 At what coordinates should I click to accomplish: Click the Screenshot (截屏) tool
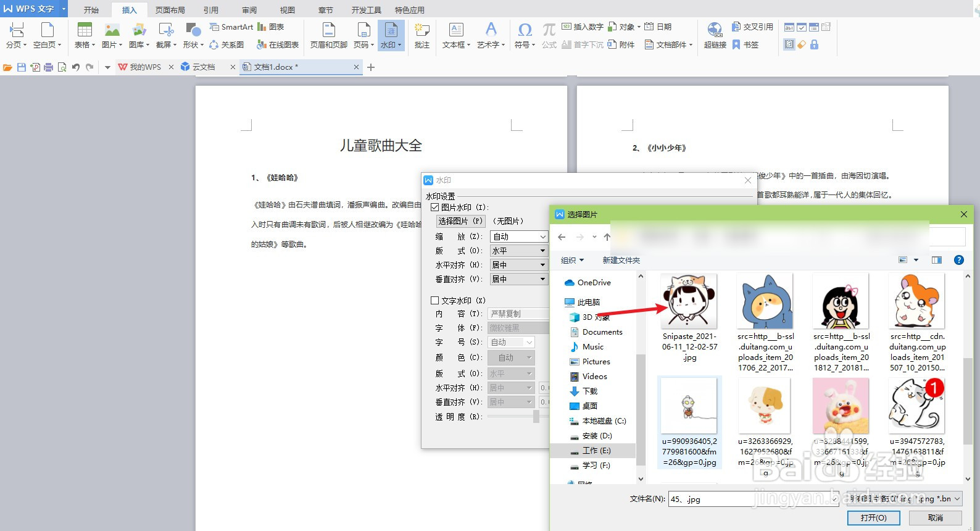click(x=166, y=35)
